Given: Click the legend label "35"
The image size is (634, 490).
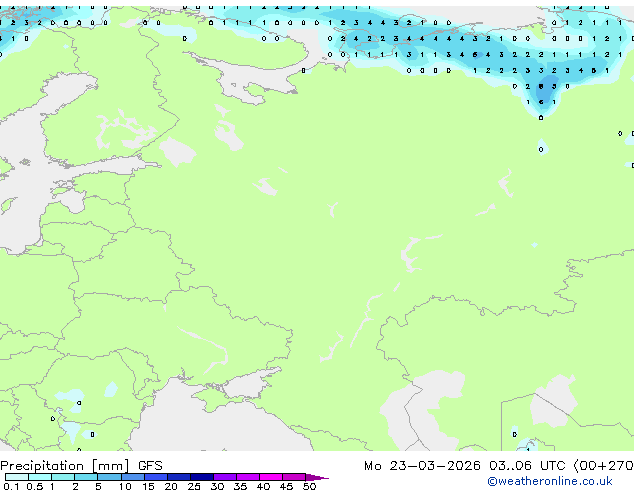Looking at the screenshot, I should coord(240,486).
